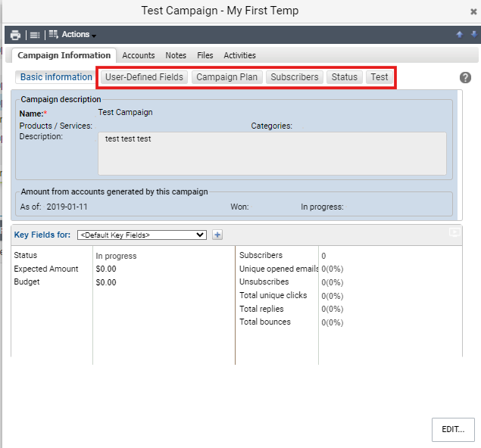Open the Campaign Plan subtab

(x=226, y=77)
